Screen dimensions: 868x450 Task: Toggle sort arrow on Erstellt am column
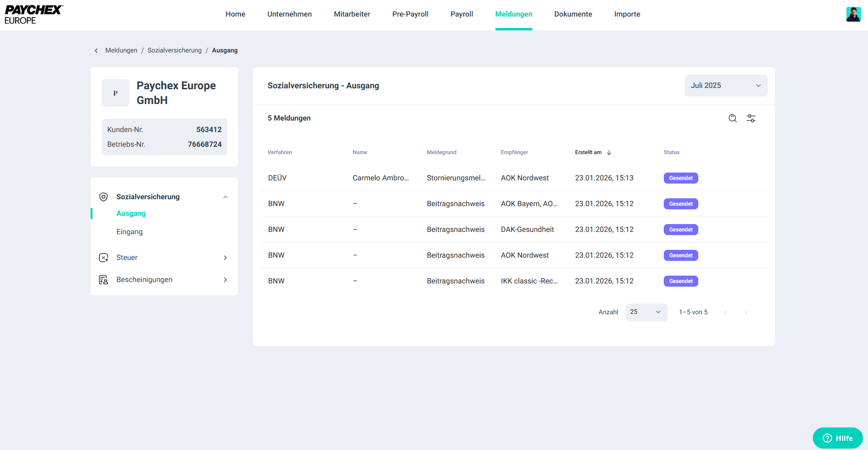pos(609,152)
